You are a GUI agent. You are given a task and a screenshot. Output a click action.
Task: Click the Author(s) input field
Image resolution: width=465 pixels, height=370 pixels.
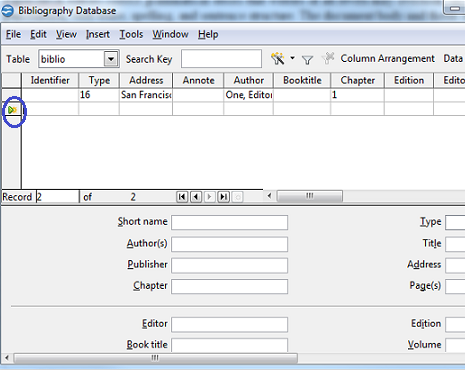pyautogui.click(x=229, y=244)
